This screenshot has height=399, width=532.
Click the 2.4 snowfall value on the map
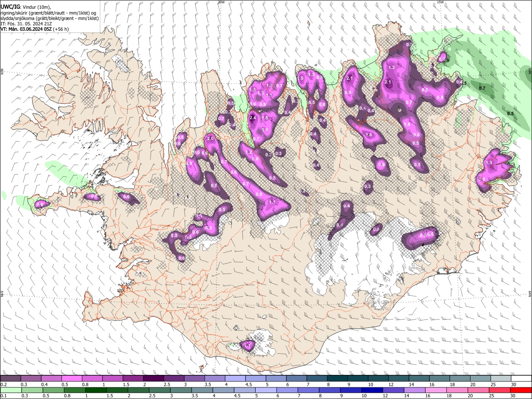[253, 118]
